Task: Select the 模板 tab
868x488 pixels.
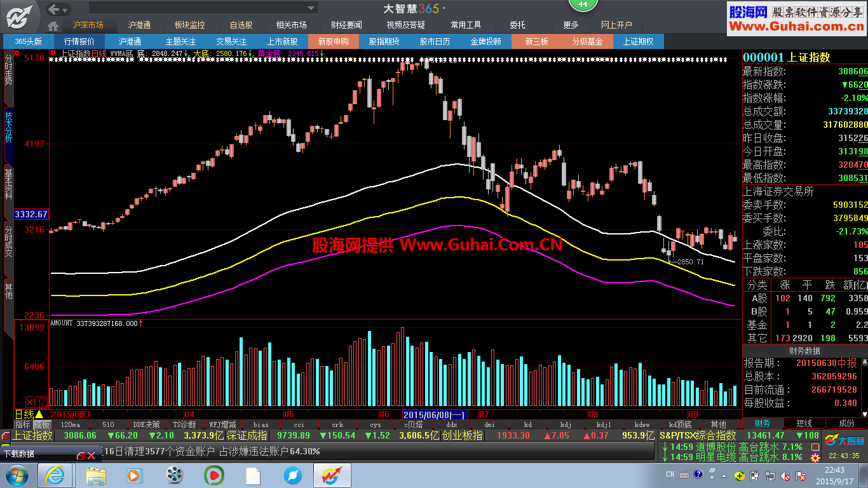Action: click(x=42, y=424)
